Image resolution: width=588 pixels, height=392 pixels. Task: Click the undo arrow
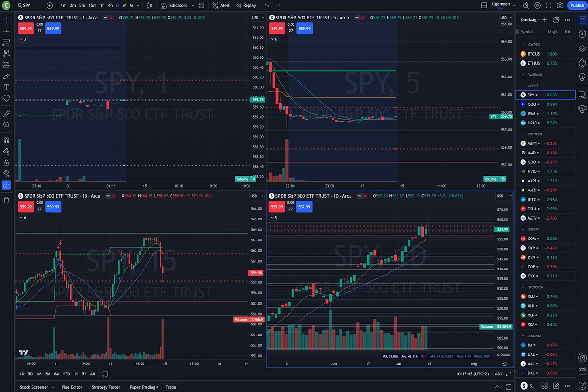pyautogui.click(x=267, y=5)
